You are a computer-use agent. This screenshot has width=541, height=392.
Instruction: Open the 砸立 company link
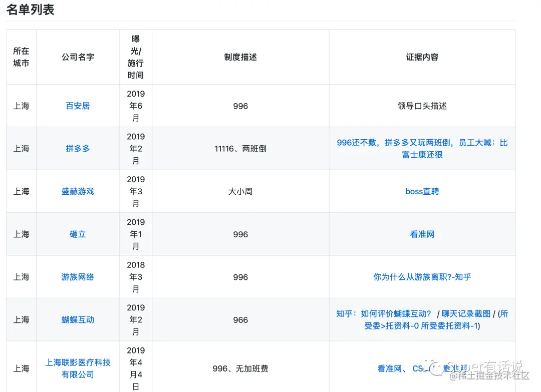[78, 234]
